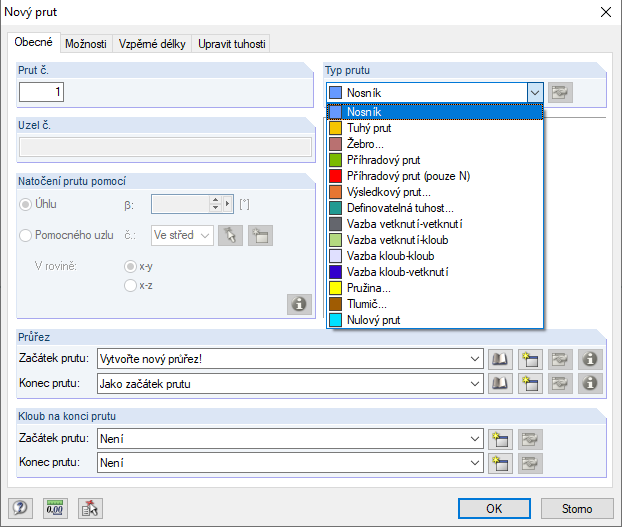
Task: Create new cross-section for Začátek prutu
Action: click(530, 359)
